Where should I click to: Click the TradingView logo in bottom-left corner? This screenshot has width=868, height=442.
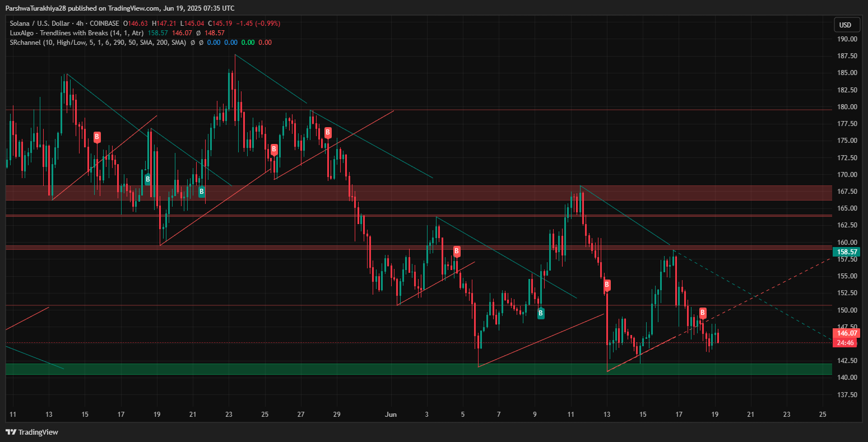point(32,432)
